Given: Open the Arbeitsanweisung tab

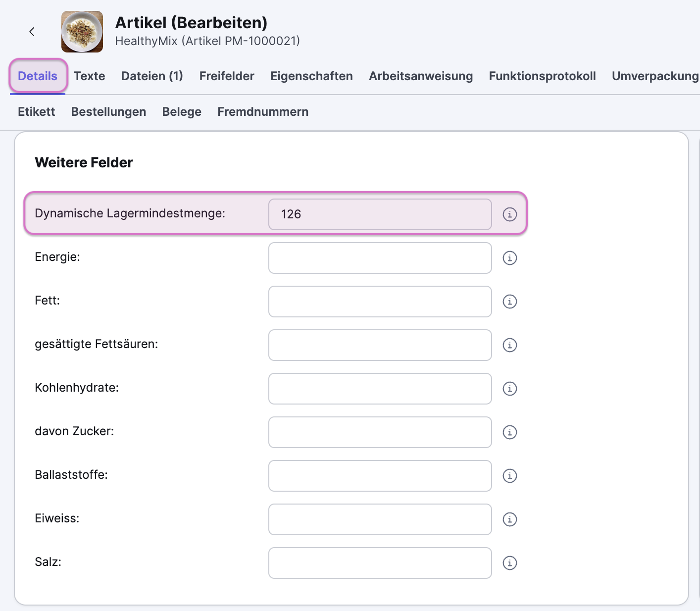Looking at the screenshot, I should [x=421, y=76].
